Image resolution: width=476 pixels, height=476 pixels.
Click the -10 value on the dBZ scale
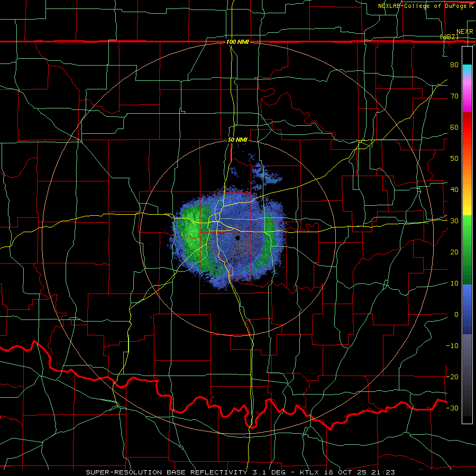tap(452, 346)
